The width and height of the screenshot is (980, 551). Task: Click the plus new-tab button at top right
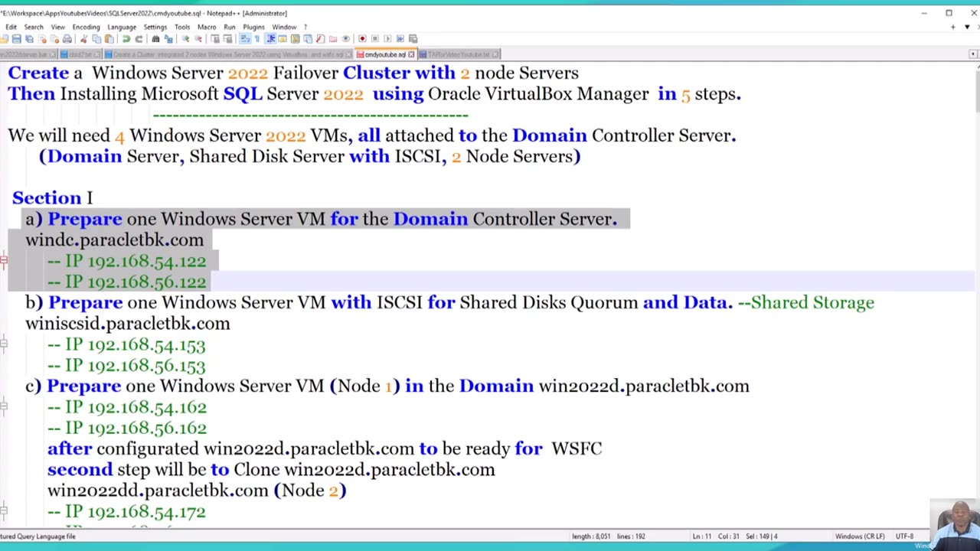tap(953, 27)
